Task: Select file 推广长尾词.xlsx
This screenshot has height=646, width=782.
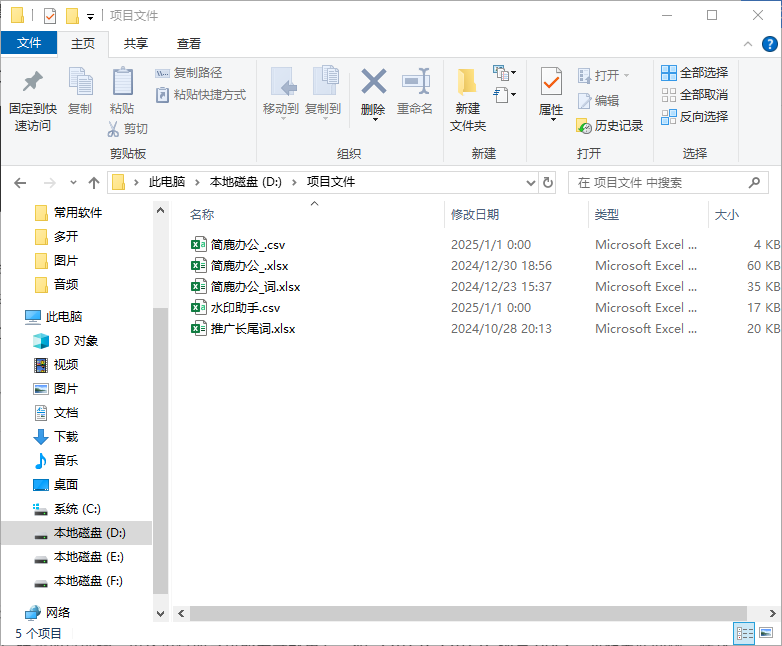Action: (x=242, y=329)
